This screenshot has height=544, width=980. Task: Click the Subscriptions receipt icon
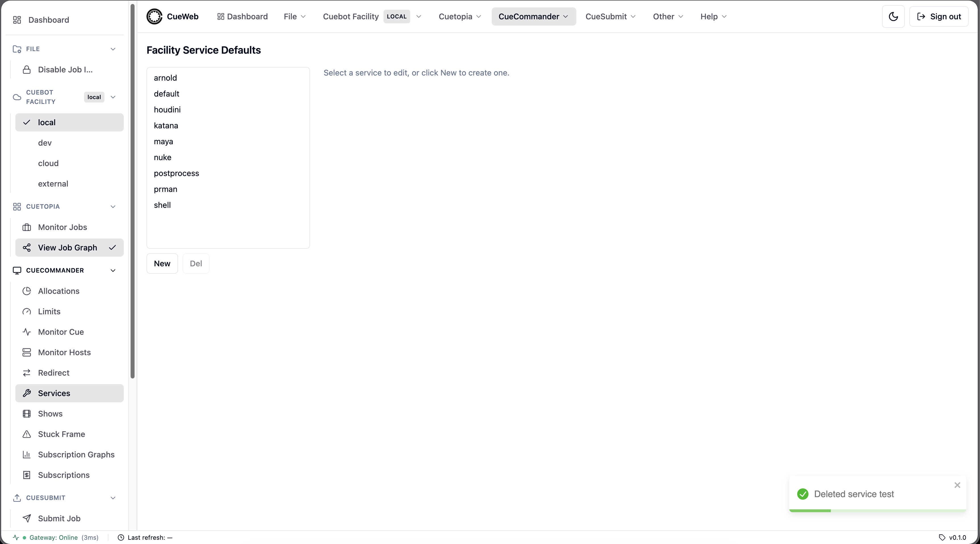(x=27, y=475)
